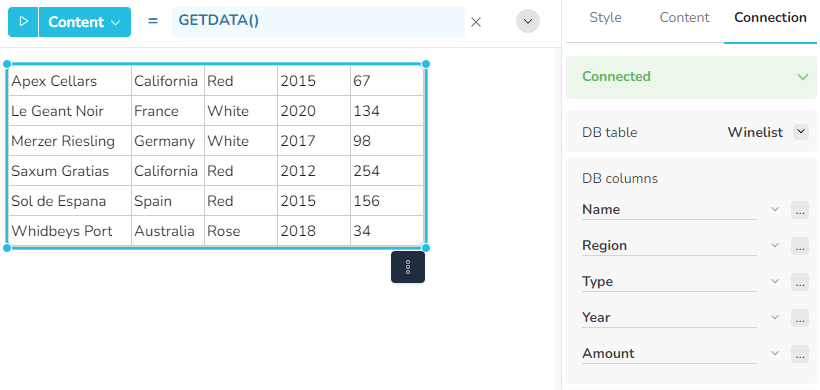
Task: Clear the formula with the X icon
Action: (476, 22)
